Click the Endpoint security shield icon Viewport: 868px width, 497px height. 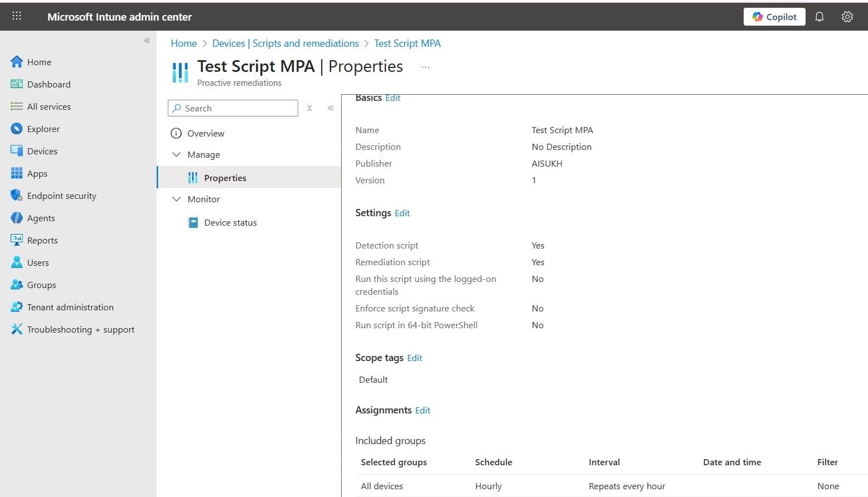click(17, 196)
